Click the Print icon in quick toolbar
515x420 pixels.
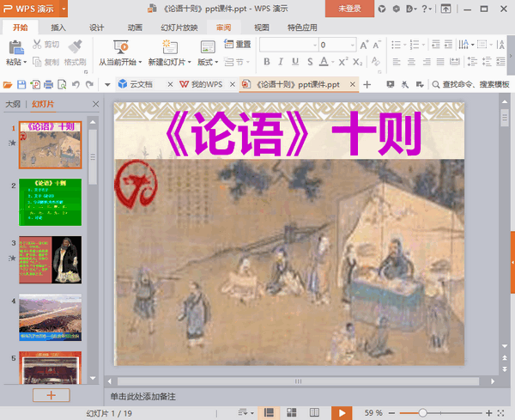click(49, 85)
